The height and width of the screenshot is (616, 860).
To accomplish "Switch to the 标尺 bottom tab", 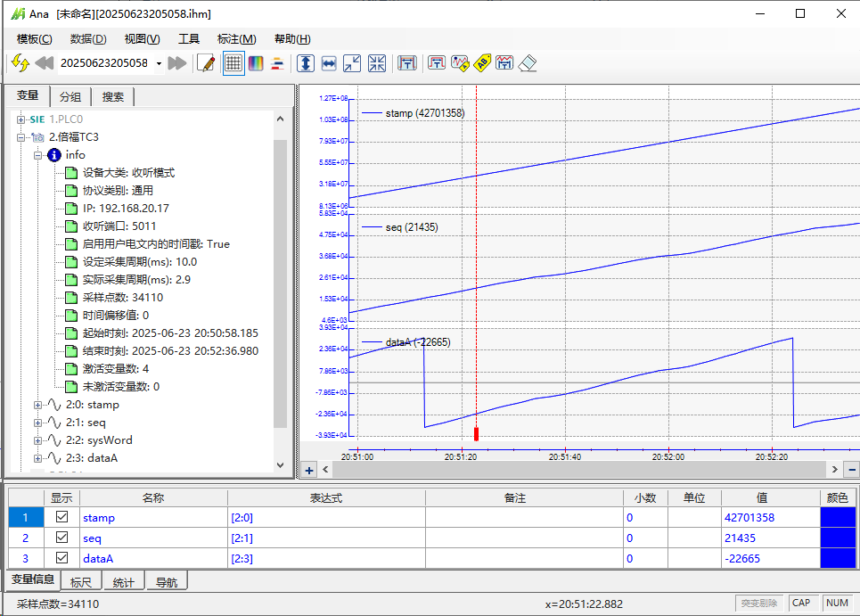I will 81,582.
